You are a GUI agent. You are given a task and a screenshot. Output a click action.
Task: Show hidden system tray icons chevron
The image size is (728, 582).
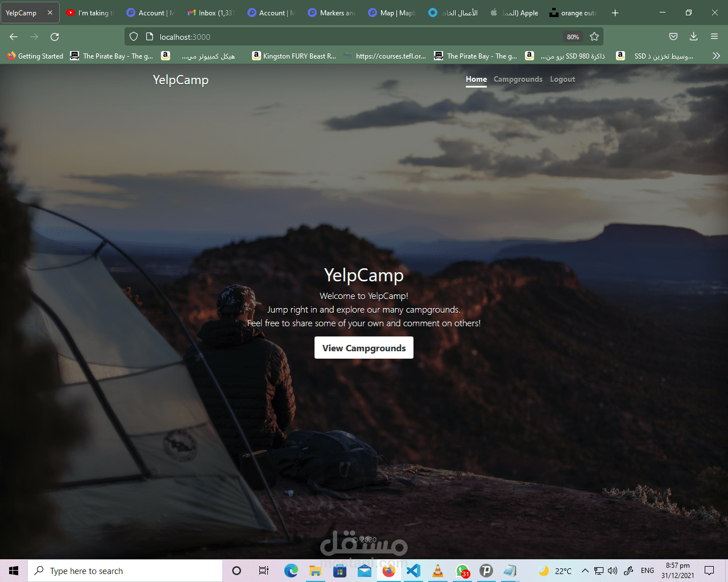pyautogui.click(x=585, y=571)
